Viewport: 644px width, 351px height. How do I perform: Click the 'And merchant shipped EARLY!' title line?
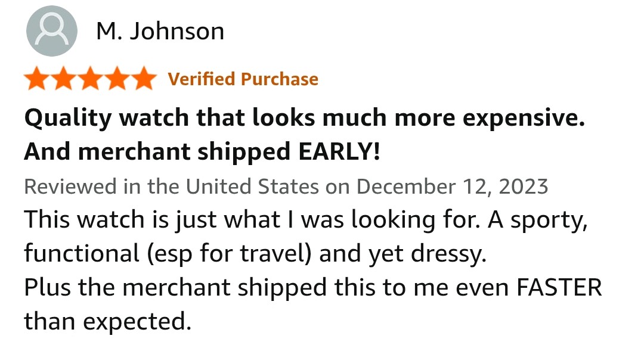[x=203, y=151]
